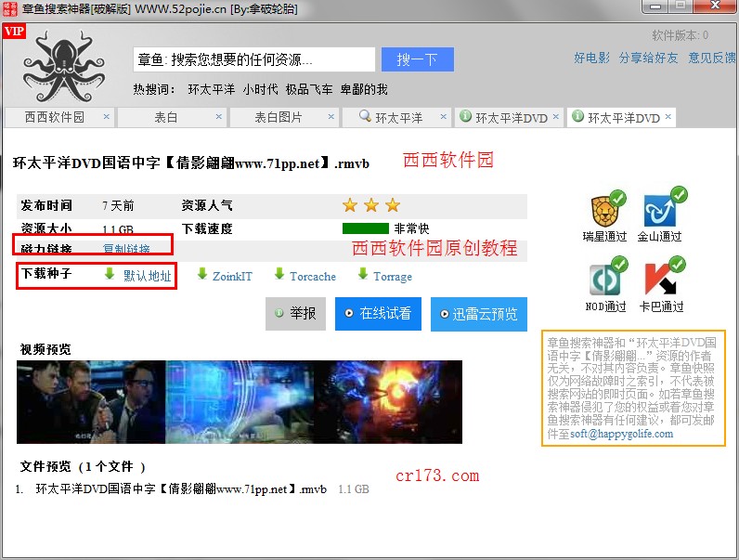Download torrent from 默认地址
Viewport: 739px width, 560px height.
(x=148, y=276)
